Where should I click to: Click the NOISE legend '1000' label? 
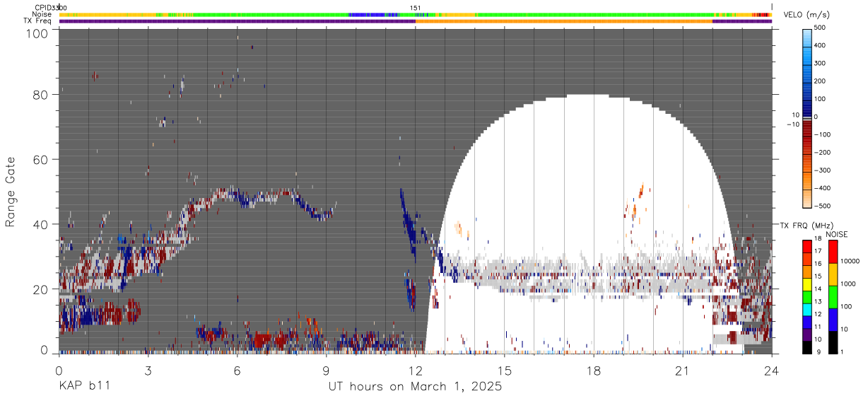(x=848, y=284)
